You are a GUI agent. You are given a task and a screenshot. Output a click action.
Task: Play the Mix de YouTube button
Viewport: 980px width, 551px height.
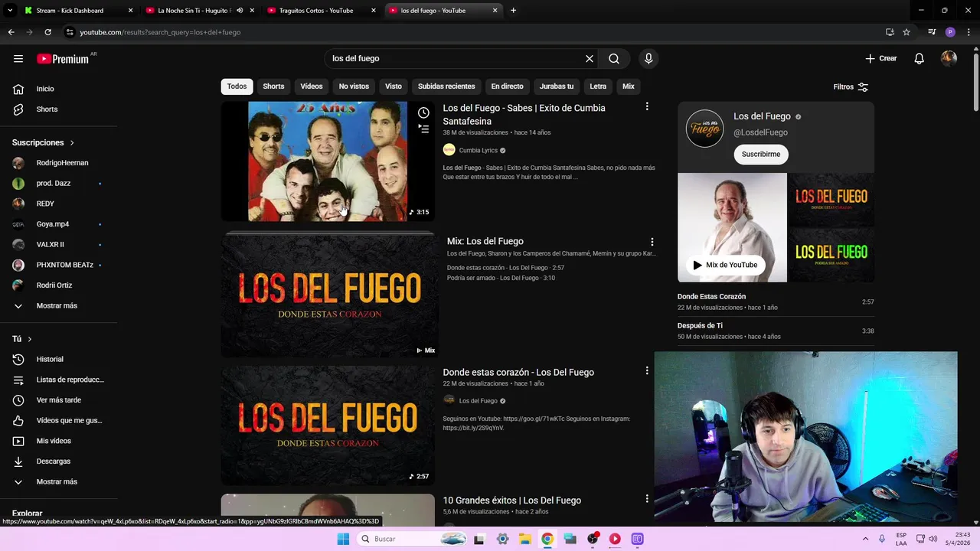725,265
